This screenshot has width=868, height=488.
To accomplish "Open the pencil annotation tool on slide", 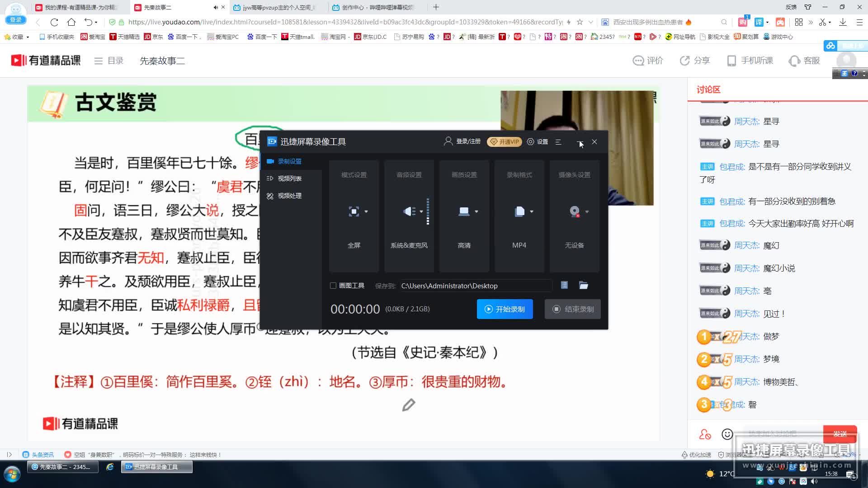I will click(409, 405).
